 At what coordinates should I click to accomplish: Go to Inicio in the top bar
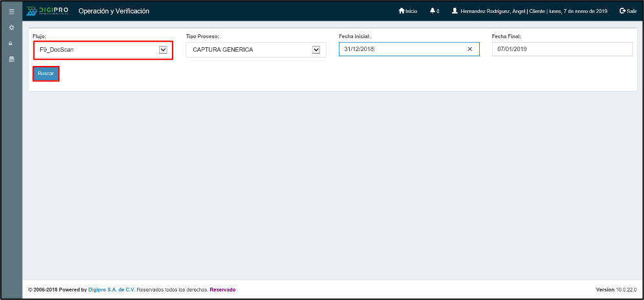click(x=408, y=11)
